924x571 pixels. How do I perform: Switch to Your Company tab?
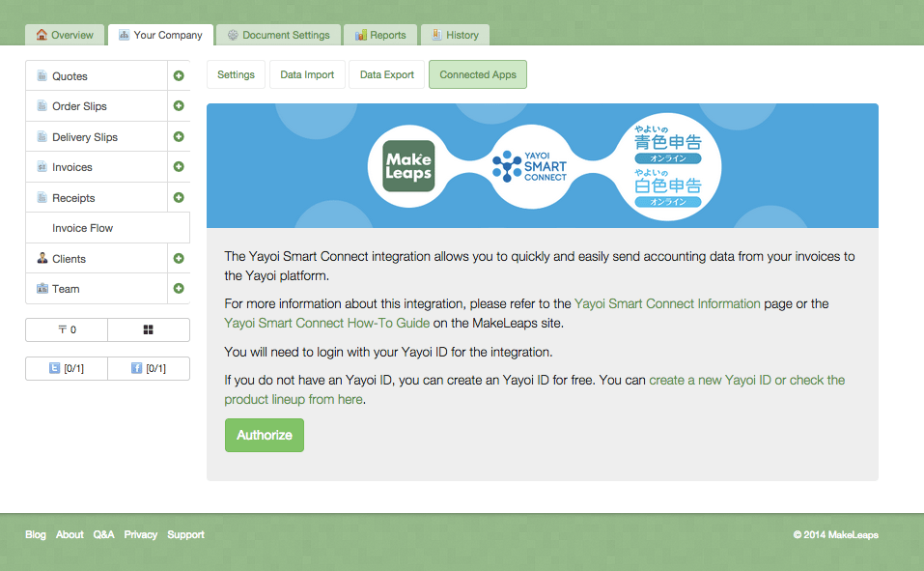(160, 35)
